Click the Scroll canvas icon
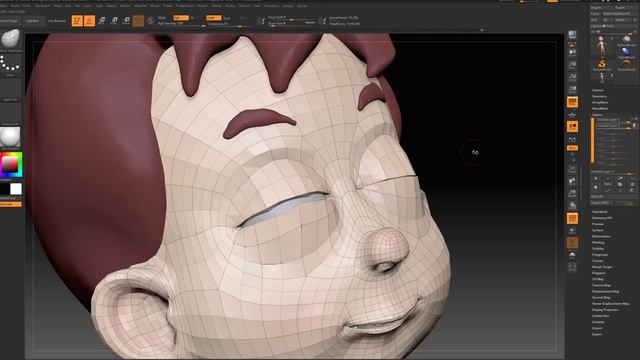The height and width of the screenshot is (360, 640). pos(572,53)
